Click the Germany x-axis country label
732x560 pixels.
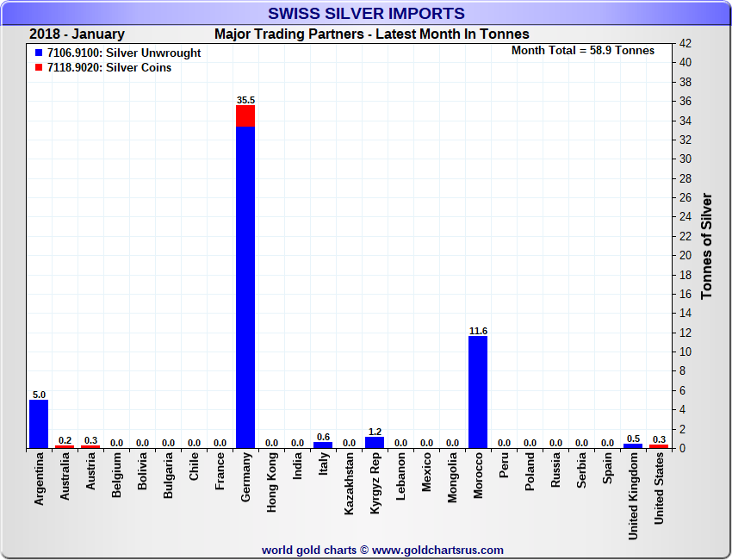246,478
